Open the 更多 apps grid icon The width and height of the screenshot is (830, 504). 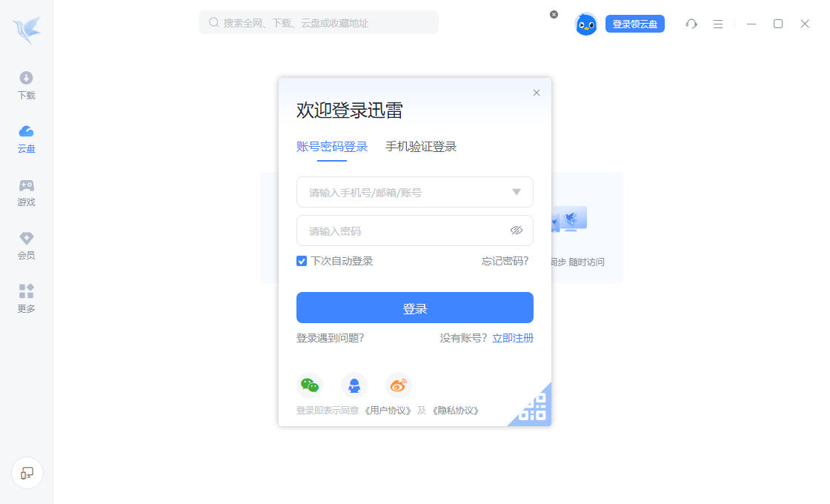(26, 291)
